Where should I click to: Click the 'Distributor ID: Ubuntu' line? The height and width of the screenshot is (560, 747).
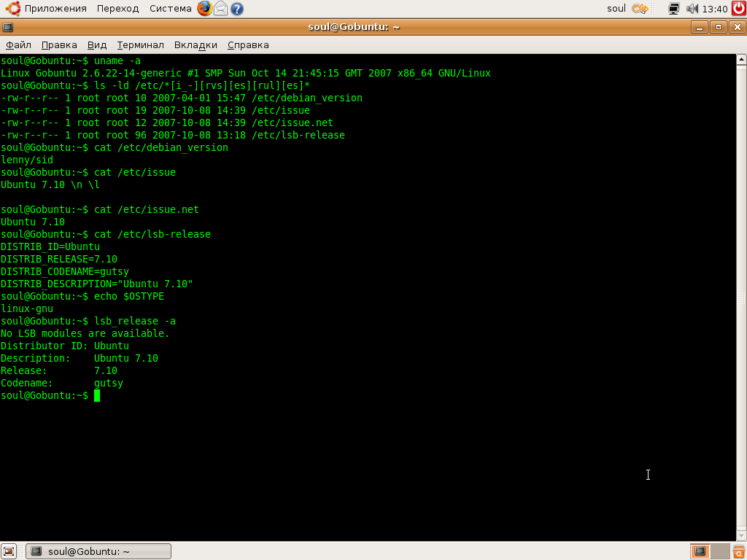[65, 346]
